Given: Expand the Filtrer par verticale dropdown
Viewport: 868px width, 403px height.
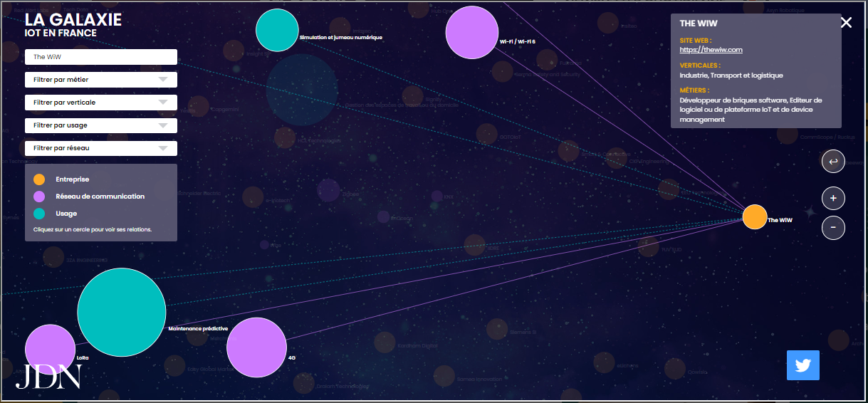Looking at the screenshot, I should tap(100, 103).
